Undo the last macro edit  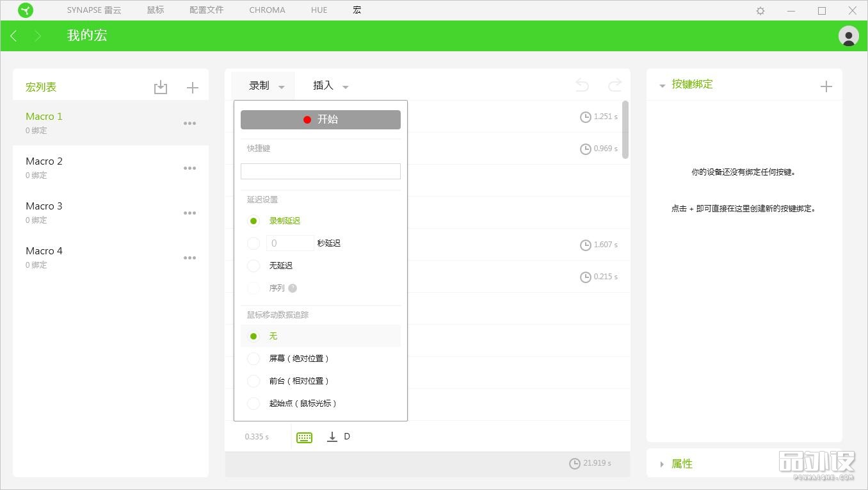pos(582,85)
